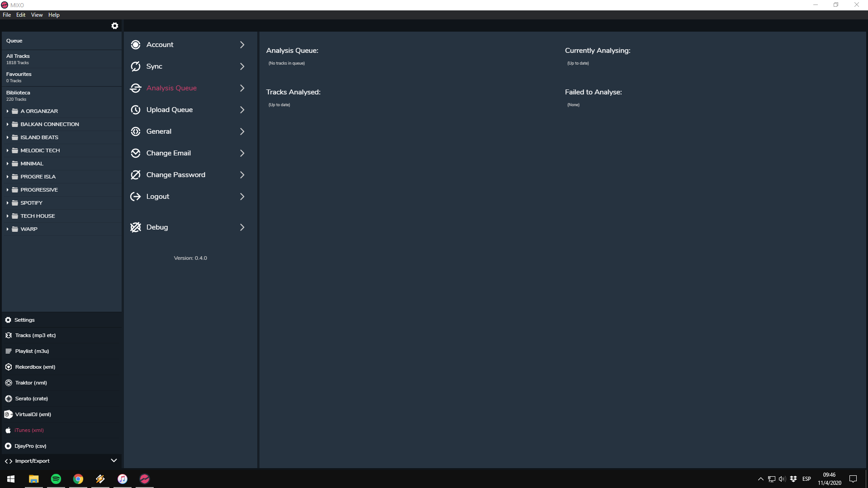Open the Help menu
868x488 pixels.
pos(54,15)
